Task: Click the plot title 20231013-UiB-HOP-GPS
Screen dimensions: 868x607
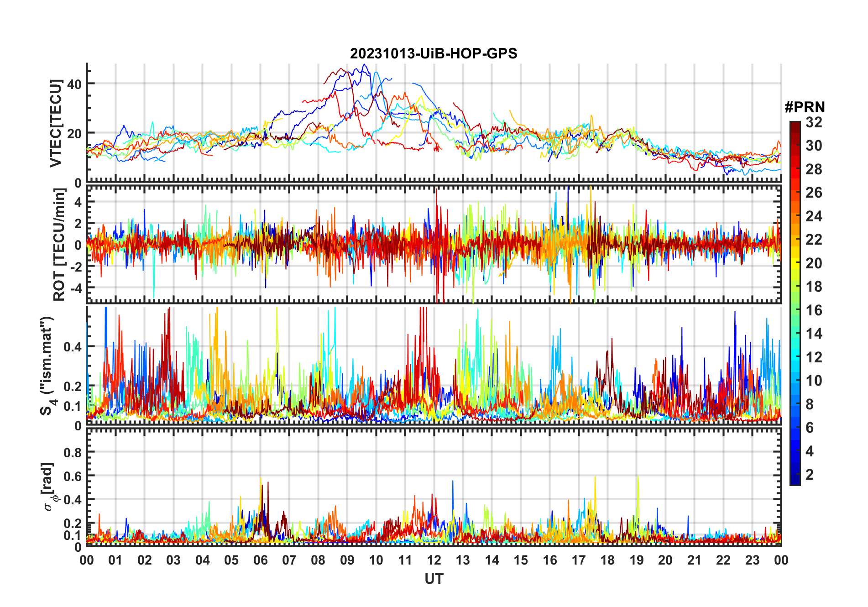Action: click(434, 53)
